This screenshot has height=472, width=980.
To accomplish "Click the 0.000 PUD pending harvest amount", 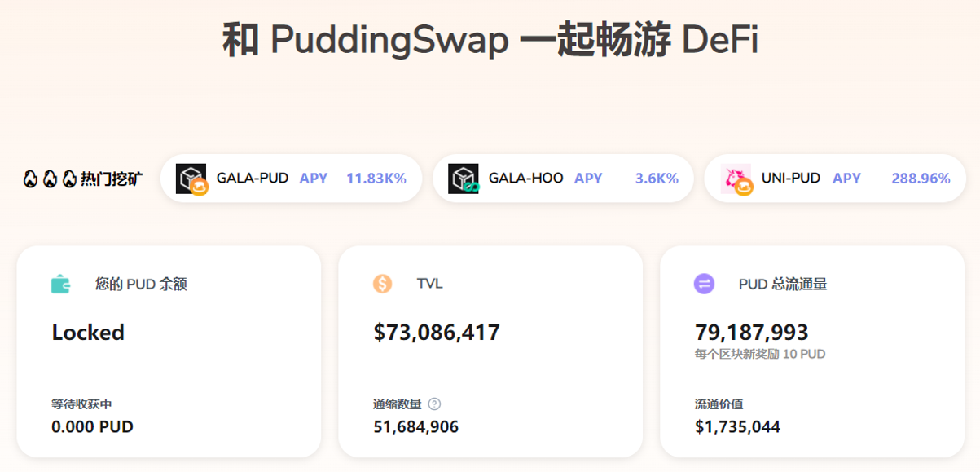I will (x=92, y=426).
